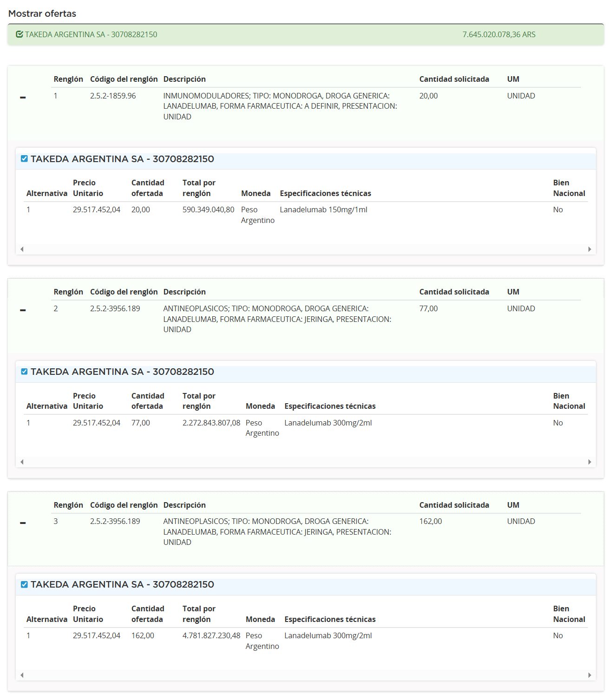Uncheck TAKEDA offer checkbox for renglón 1
Viewport: 614px width, 700px height.
(24, 159)
